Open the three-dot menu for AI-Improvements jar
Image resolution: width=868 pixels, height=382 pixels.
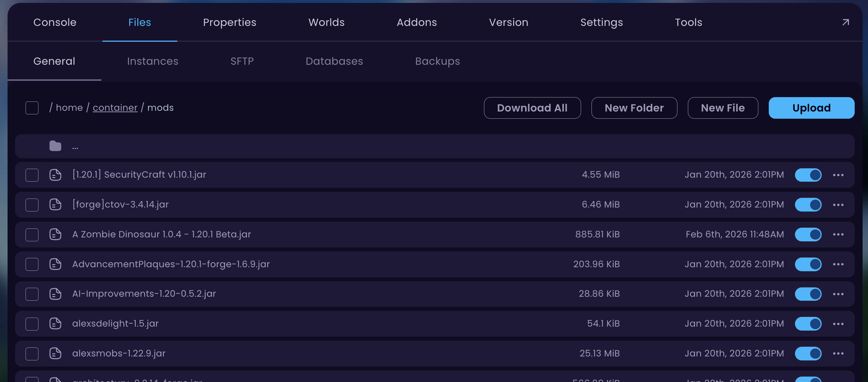[x=838, y=294]
